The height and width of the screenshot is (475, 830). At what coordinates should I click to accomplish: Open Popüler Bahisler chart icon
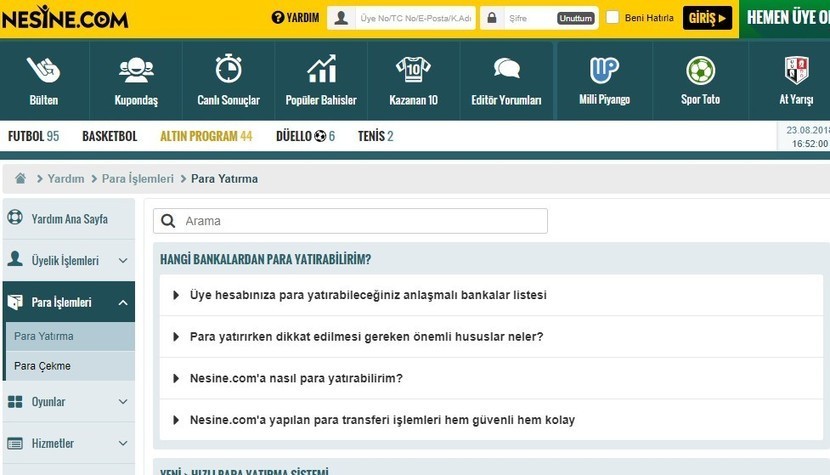coord(321,69)
